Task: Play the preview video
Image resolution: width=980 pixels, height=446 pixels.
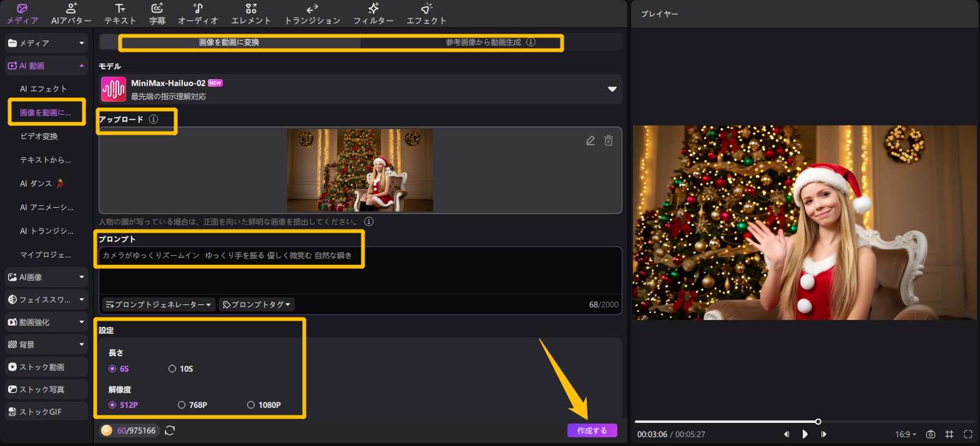Action: [x=805, y=434]
